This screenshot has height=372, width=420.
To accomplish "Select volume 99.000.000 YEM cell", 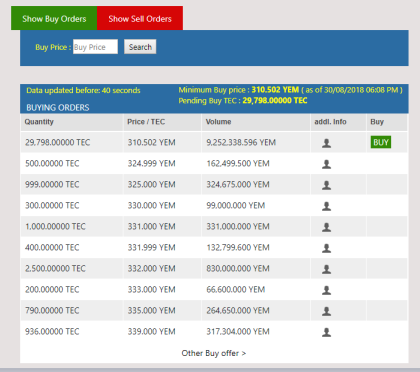I will (x=256, y=205).
